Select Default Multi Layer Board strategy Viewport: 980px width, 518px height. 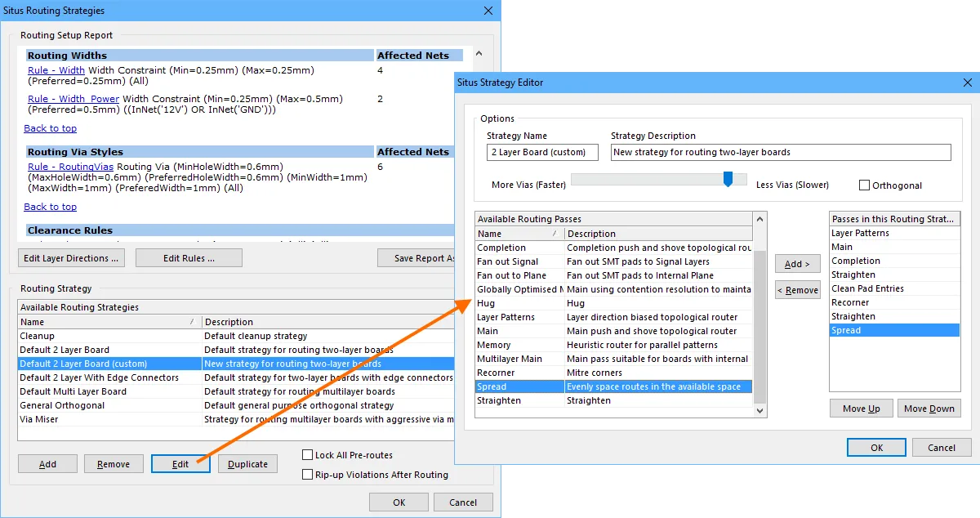(x=236, y=391)
